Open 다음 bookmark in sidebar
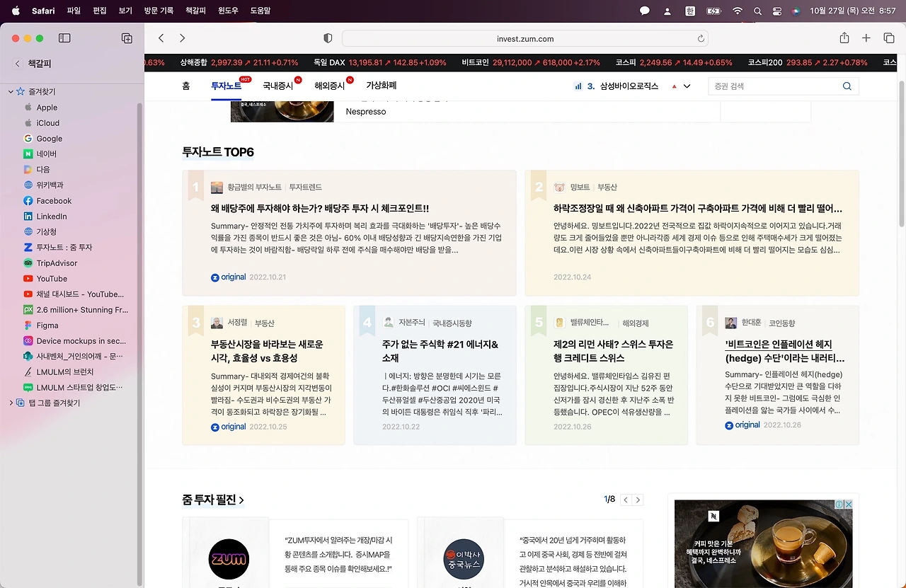Image resolution: width=906 pixels, height=588 pixels. 43,170
